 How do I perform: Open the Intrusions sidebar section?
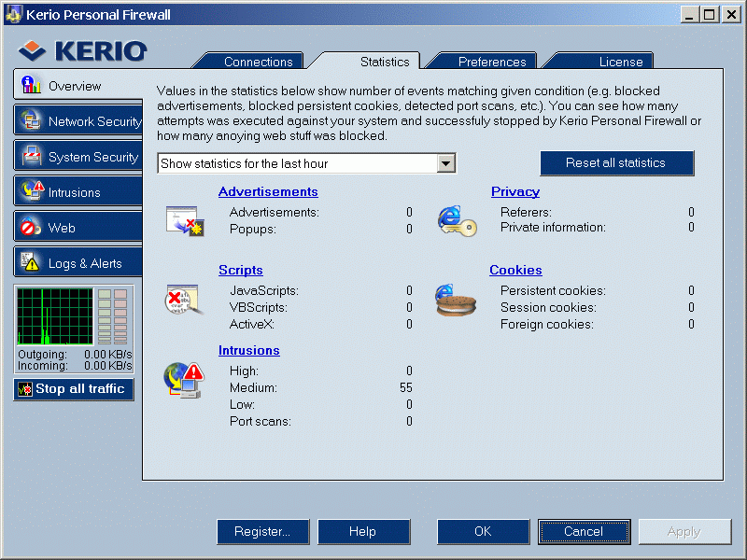click(x=78, y=192)
